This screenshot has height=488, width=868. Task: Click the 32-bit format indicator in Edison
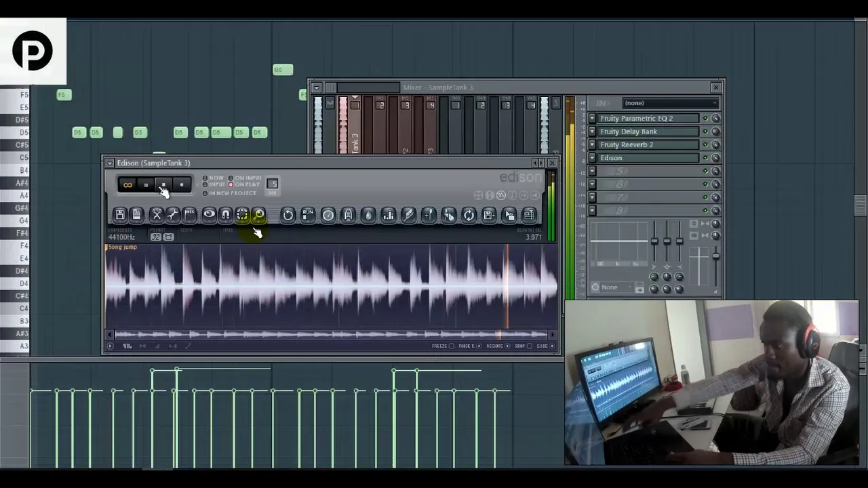156,237
